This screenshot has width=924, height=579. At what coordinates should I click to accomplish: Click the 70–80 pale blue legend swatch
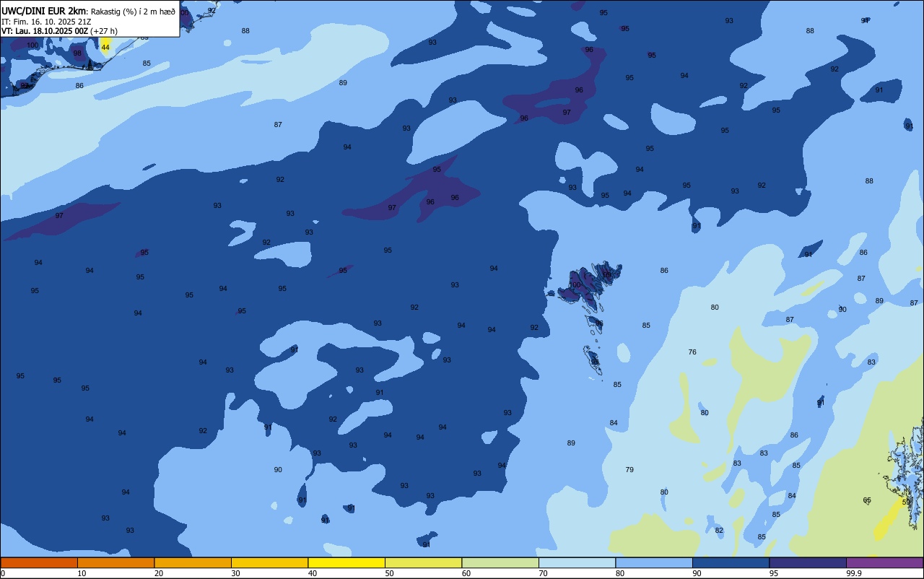pyautogui.click(x=577, y=562)
